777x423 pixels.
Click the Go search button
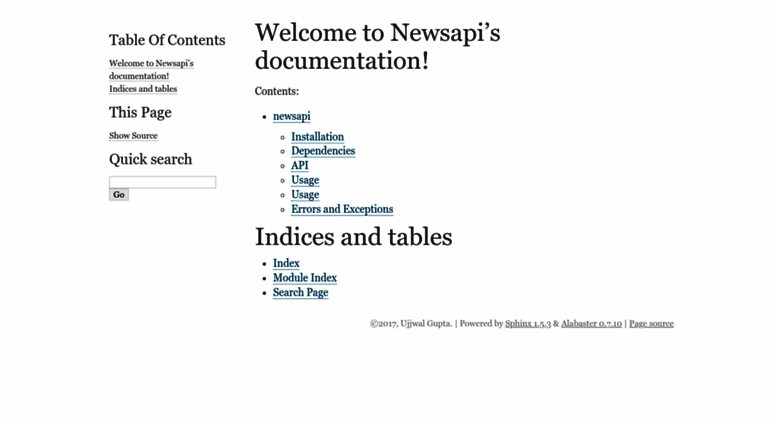[x=119, y=195]
